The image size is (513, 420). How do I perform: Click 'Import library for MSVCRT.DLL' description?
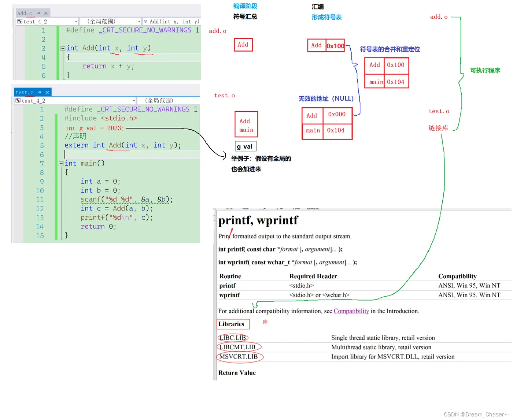point(393,357)
